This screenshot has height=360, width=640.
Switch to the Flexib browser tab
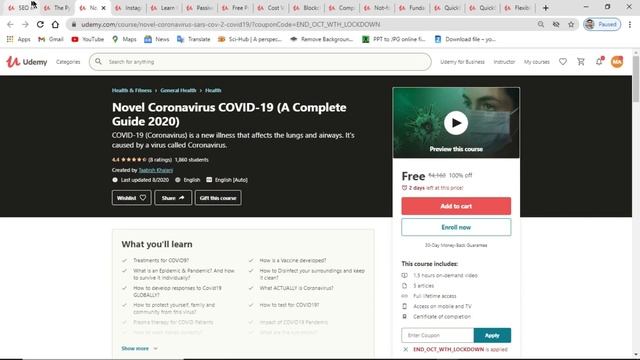click(x=517, y=8)
